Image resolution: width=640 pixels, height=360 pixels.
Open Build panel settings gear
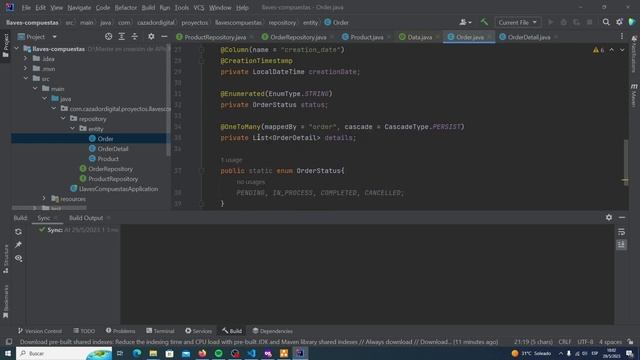tap(609, 218)
